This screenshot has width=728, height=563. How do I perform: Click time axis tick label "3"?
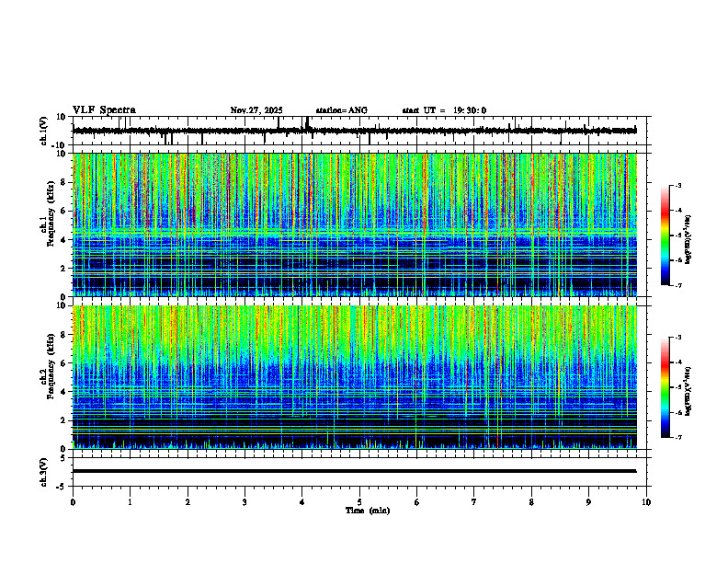[x=245, y=502]
